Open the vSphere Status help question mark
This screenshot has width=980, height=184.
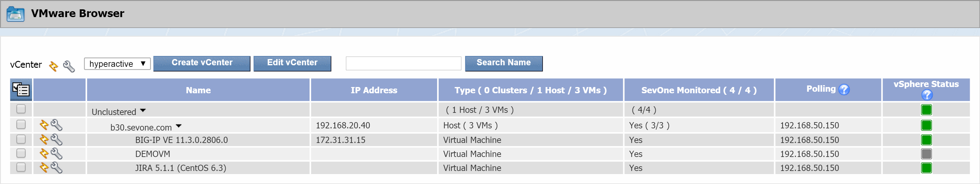pos(927,95)
